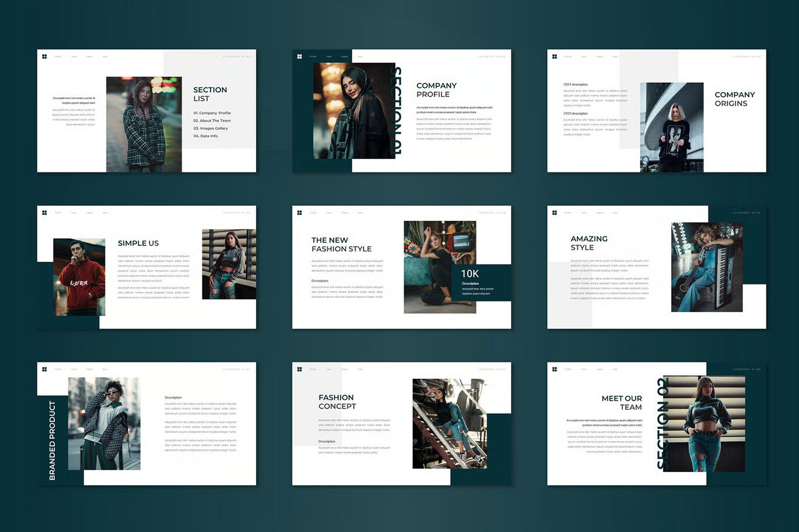Viewport: 799px width, 532px height.
Task: Open the Gallery navigation item on the Simple Us slide
Action: coord(89,212)
